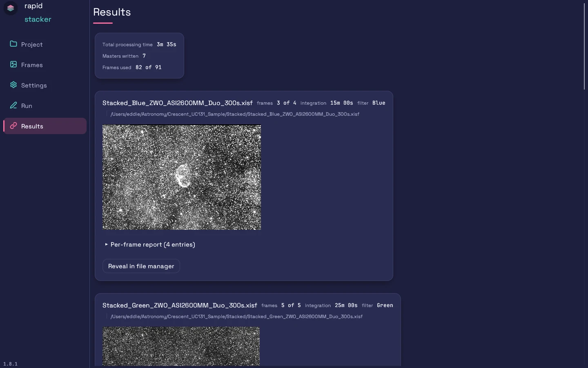Click the Settings gear icon
The image size is (588, 368).
(x=13, y=85)
